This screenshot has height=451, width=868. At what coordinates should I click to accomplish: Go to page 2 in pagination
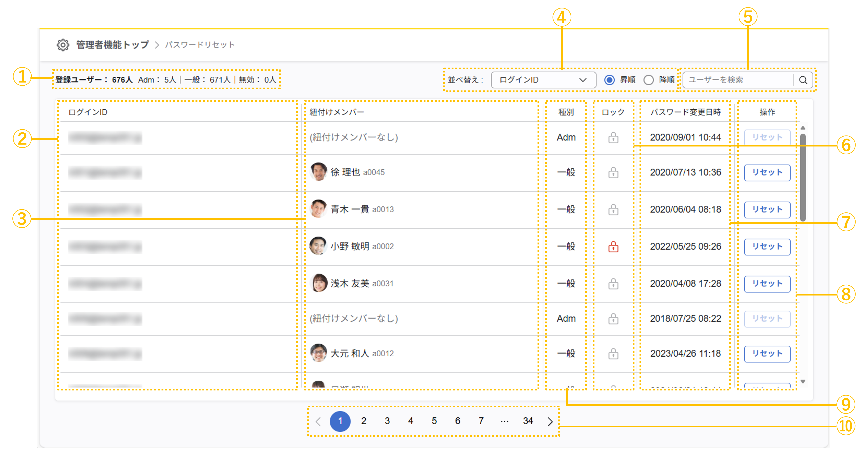pos(364,421)
